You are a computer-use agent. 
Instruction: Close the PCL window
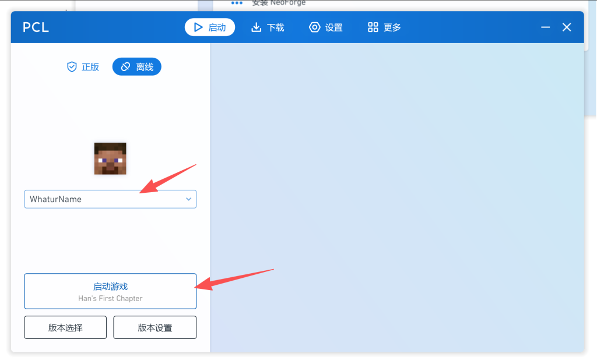pos(567,27)
